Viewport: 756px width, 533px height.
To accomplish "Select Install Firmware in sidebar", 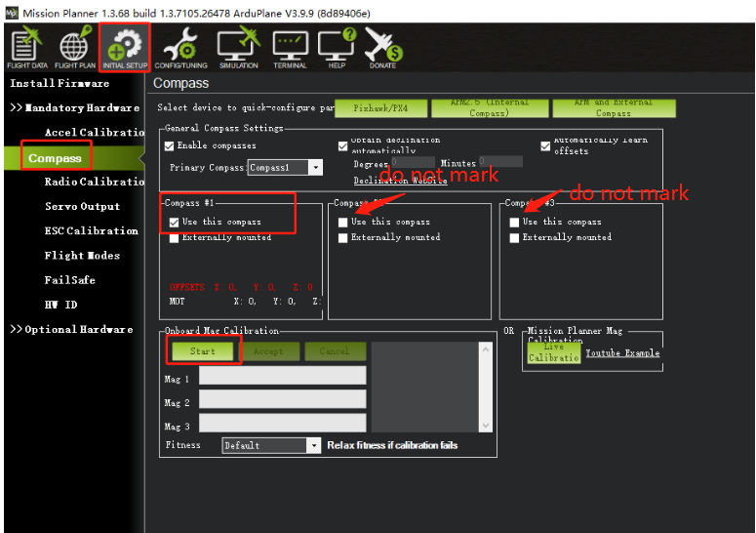I will coord(60,83).
